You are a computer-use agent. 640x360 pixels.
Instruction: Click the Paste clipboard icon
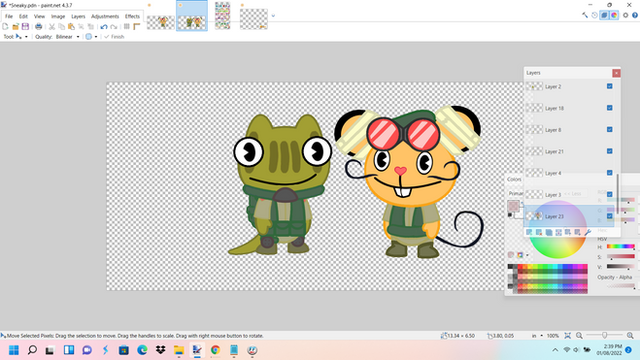pyautogui.click(x=71, y=27)
